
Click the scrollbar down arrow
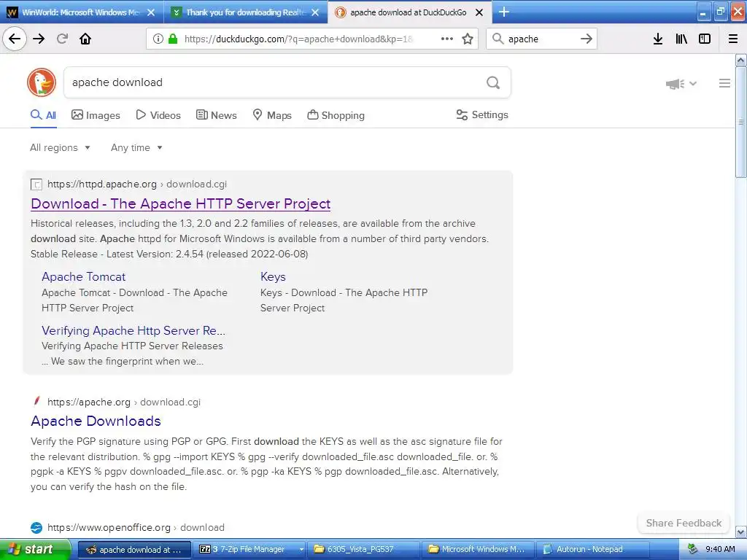click(741, 532)
